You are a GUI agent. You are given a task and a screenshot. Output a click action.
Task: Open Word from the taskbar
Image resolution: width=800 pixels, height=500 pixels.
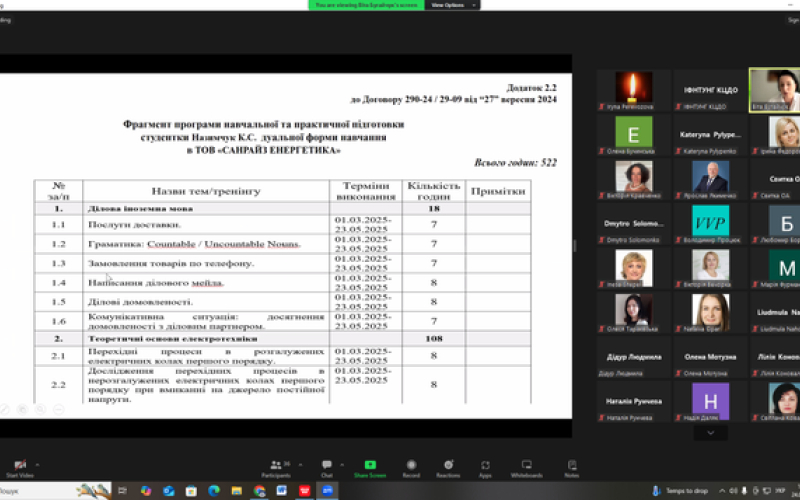[x=282, y=491]
